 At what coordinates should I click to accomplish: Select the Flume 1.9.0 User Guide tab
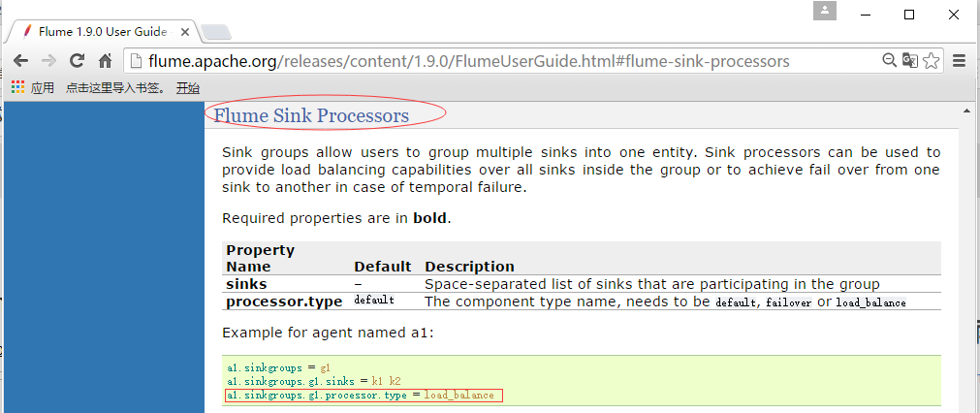[102, 31]
